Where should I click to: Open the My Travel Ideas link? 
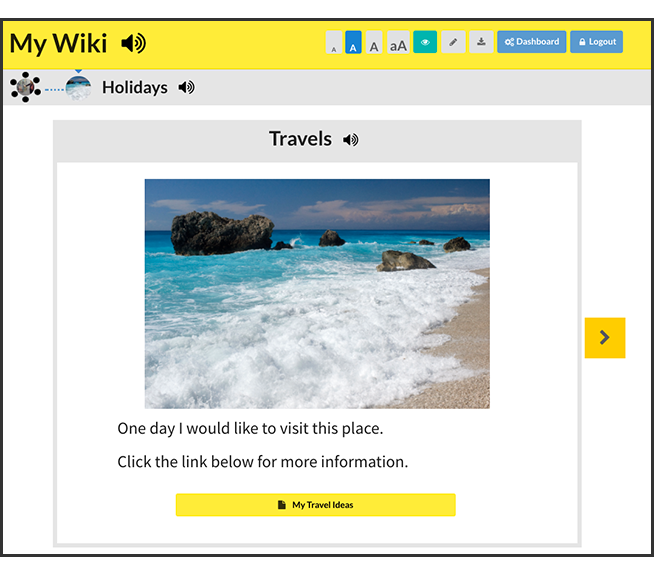click(x=316, y=505)
